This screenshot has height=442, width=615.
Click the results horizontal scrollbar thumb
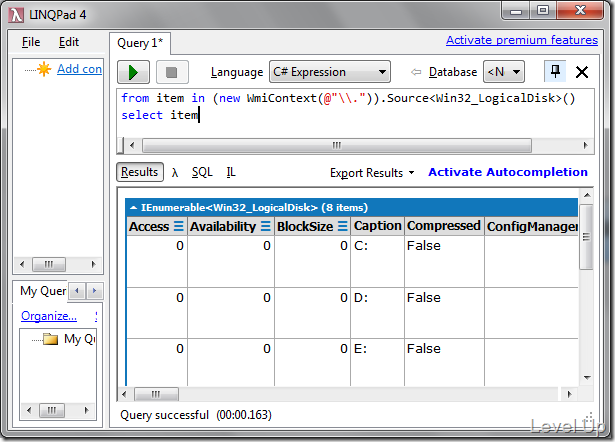156,394
